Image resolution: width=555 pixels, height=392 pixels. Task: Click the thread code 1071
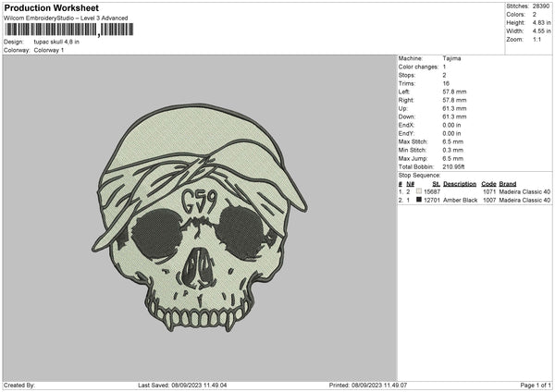coord(489,191)
